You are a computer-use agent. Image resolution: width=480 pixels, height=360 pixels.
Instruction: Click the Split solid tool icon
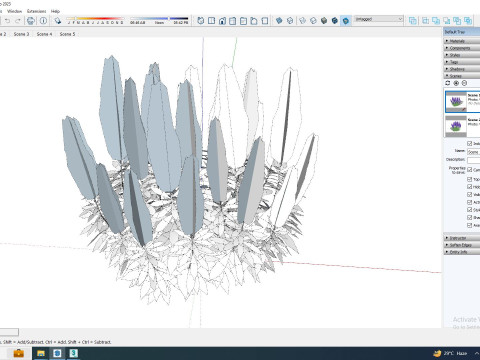[x=468, y=21]
